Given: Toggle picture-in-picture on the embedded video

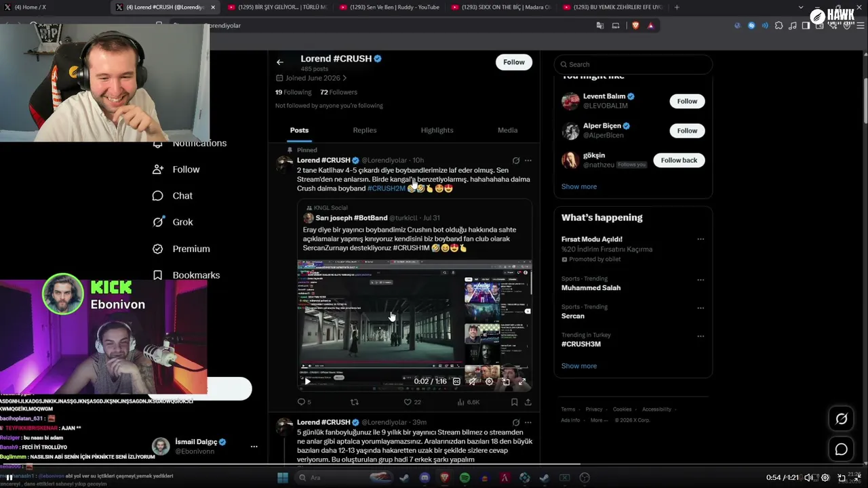Looking at the screenshot, I should 506,382.
